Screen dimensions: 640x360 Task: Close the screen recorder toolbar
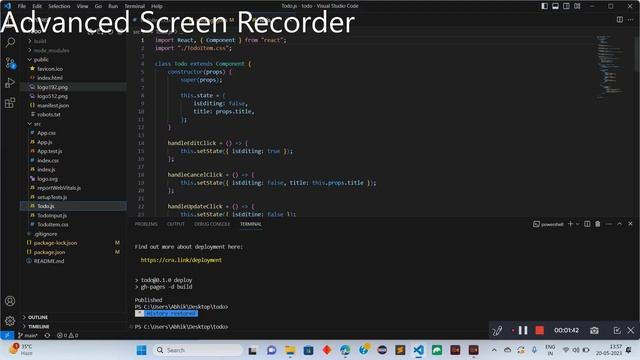[x=631, y=330]
